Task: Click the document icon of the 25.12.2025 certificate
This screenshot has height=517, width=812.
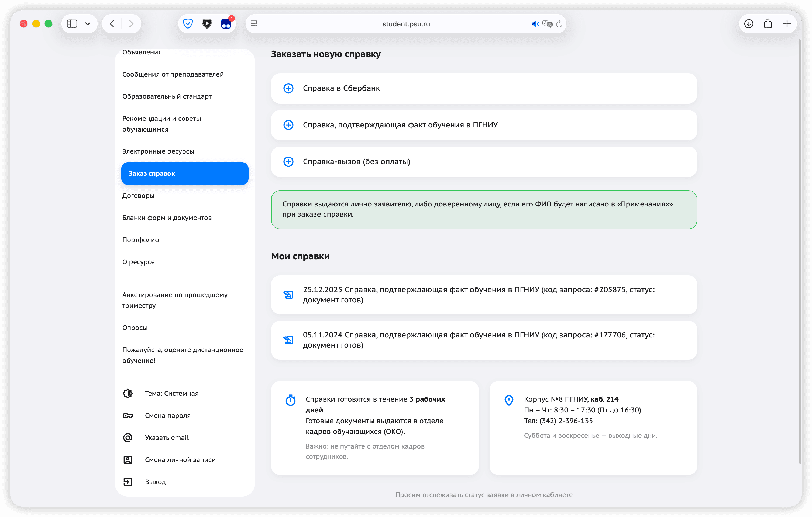Action: pos(288,295)
